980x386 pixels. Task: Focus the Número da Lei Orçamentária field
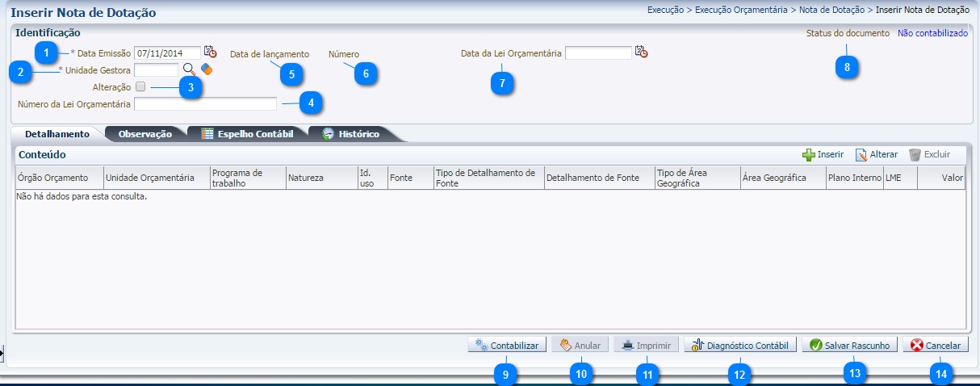[205, 104]
